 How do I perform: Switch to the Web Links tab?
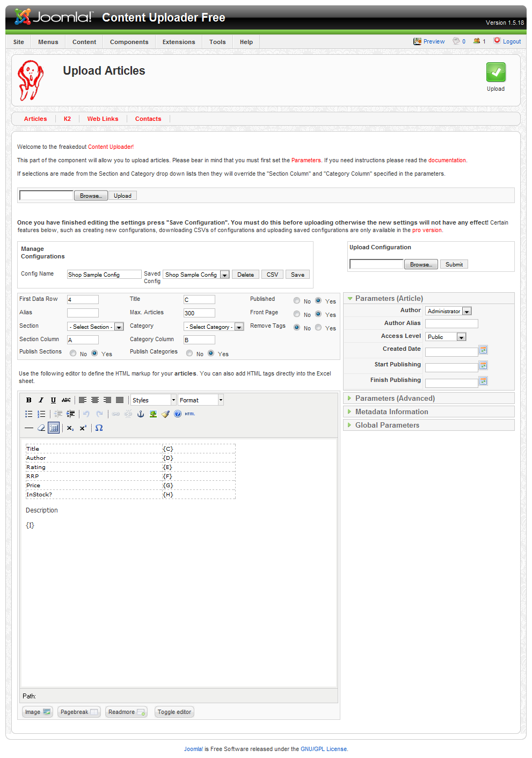click(x=103, y=119)
